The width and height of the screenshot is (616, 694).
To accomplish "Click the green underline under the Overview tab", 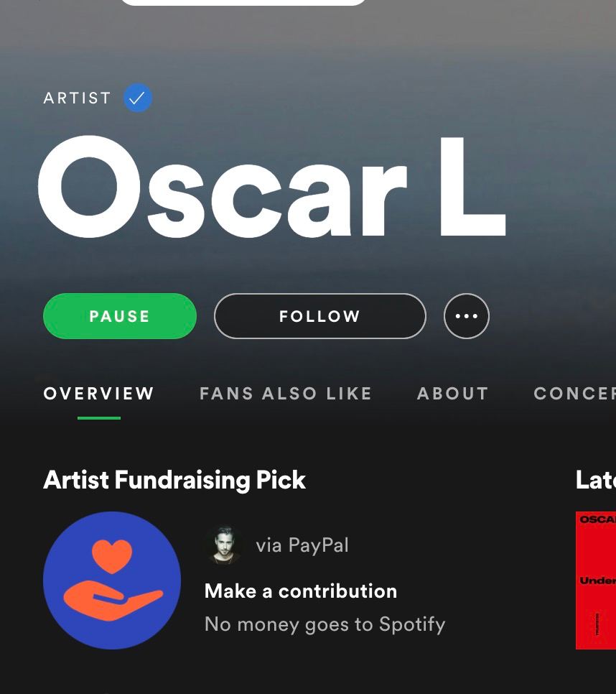I will point(98,418).
